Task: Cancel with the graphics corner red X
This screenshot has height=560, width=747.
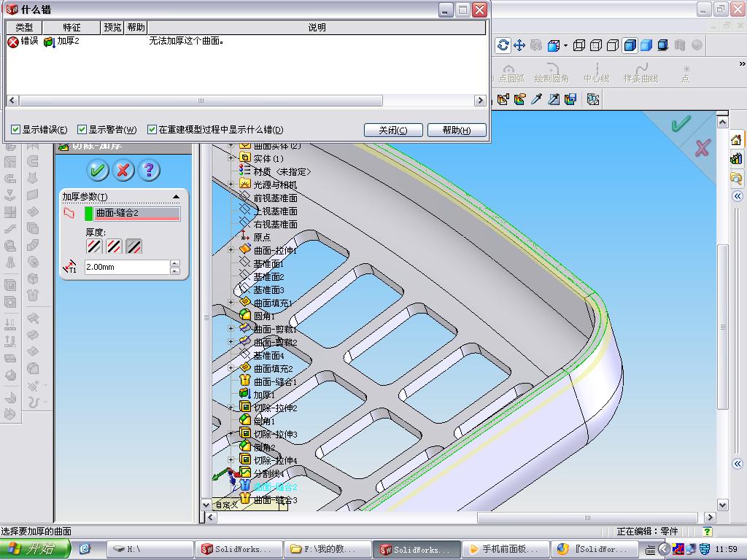Action: pyautogui.click(x=703, y=147)
